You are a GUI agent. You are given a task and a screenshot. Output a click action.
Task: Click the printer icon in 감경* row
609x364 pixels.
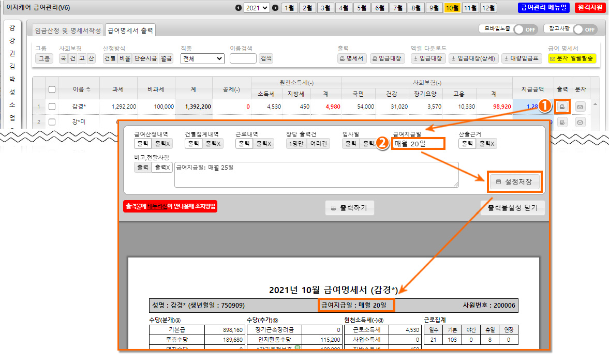tap(563, 107)
